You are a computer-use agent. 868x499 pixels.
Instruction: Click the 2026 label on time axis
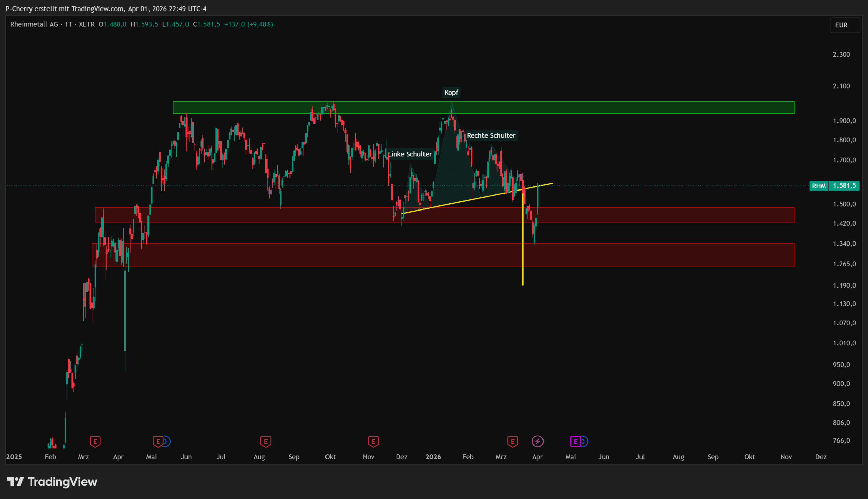click(433, 457)
